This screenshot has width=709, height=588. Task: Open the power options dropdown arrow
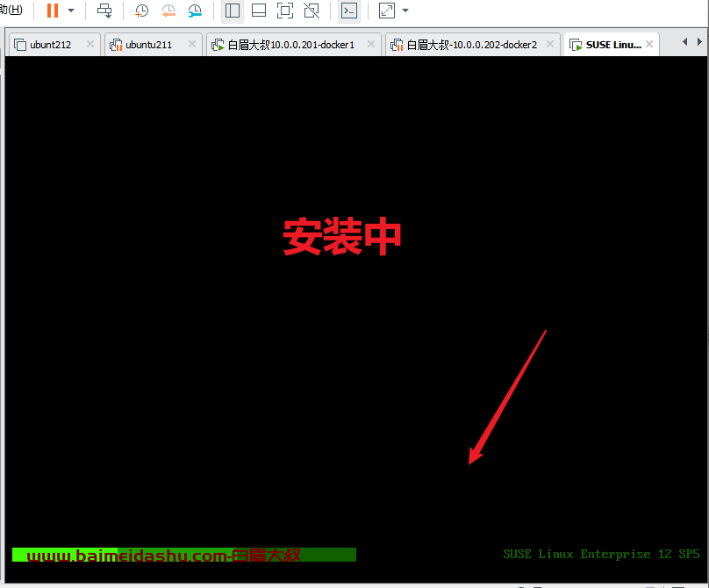(x=71, y=11)
